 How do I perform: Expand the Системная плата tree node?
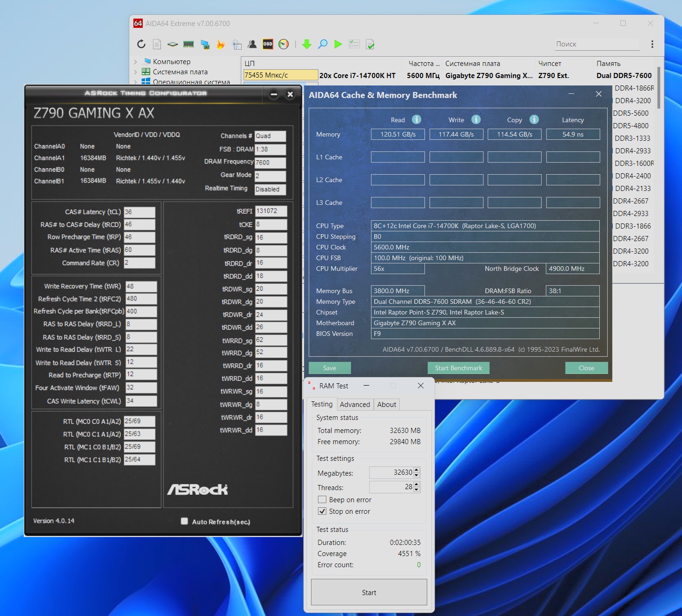(135, 72)
